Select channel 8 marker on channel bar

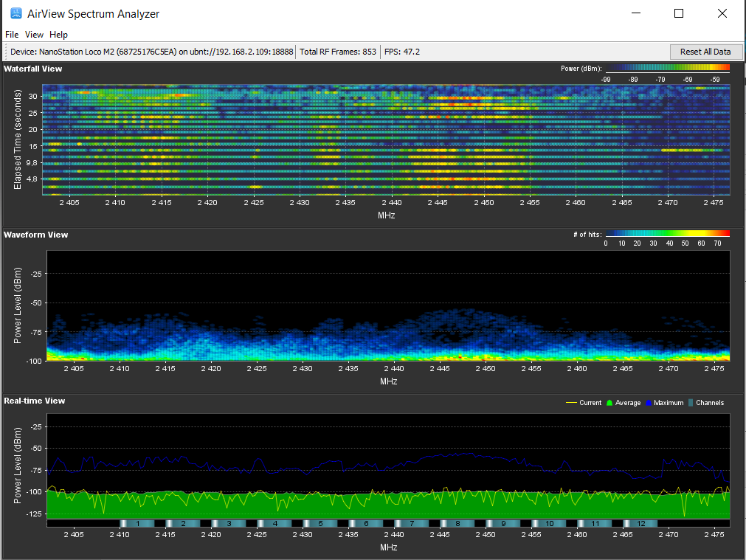(457, 523)
